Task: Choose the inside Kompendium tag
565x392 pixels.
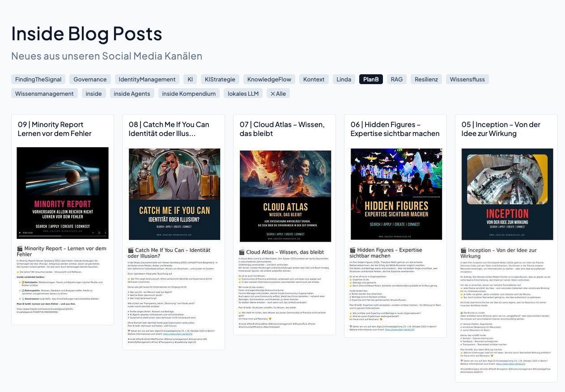Action: pyautogui.click(x=189, y=94)
